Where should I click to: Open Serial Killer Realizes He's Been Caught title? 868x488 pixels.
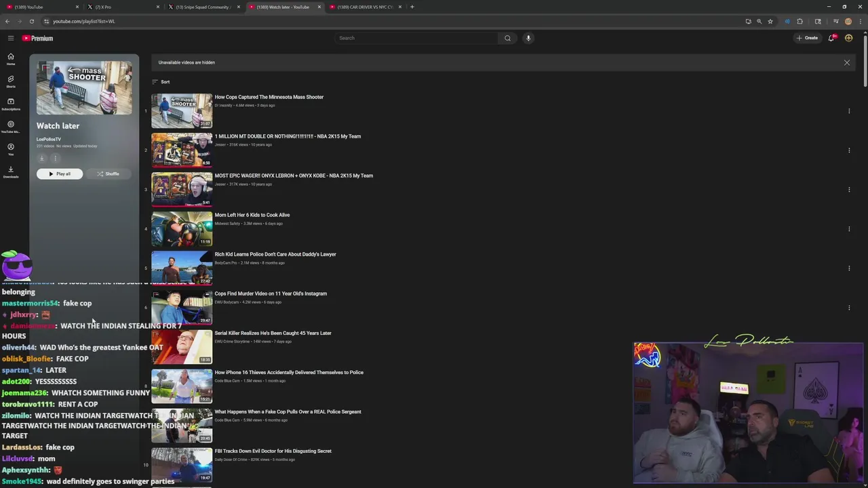click(x=273, y=333)
